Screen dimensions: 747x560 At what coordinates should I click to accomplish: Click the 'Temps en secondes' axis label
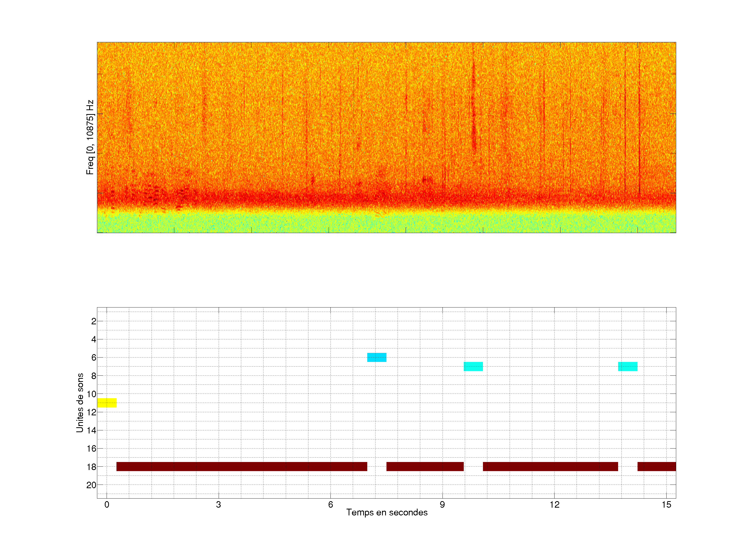click(x=387, y=512)
